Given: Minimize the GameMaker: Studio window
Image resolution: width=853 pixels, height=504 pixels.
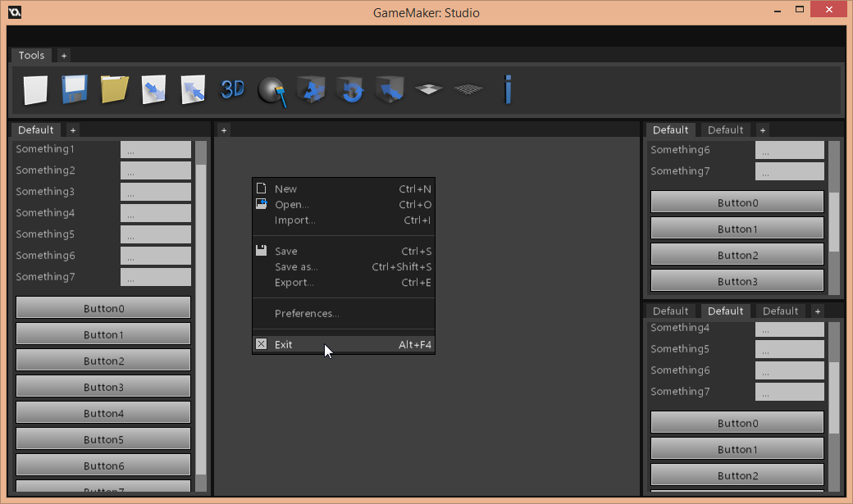Looking at the screenshot, I should pos(778,9).
